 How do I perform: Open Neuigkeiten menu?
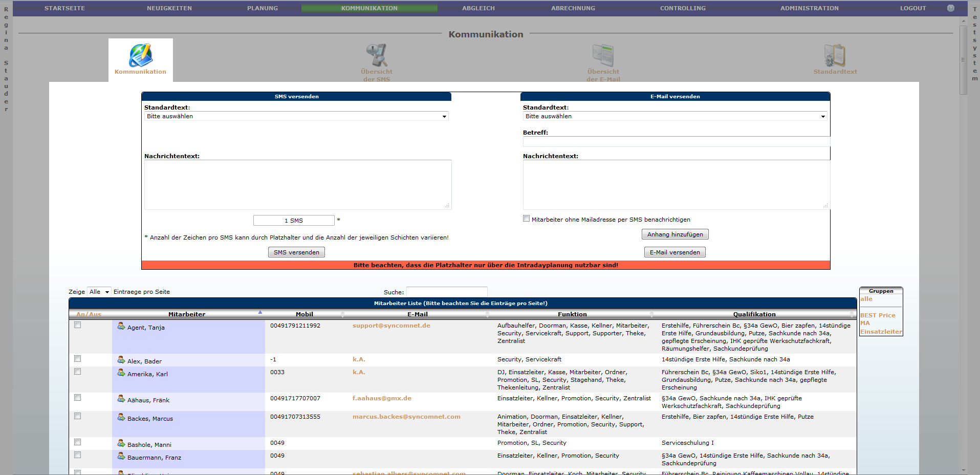point(169,8)
